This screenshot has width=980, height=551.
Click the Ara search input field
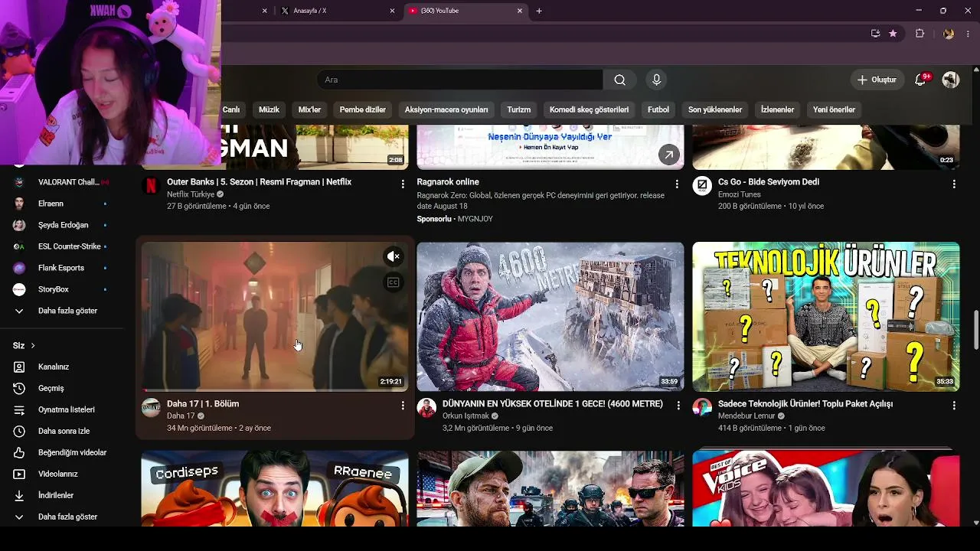click(x=460, y=80)
